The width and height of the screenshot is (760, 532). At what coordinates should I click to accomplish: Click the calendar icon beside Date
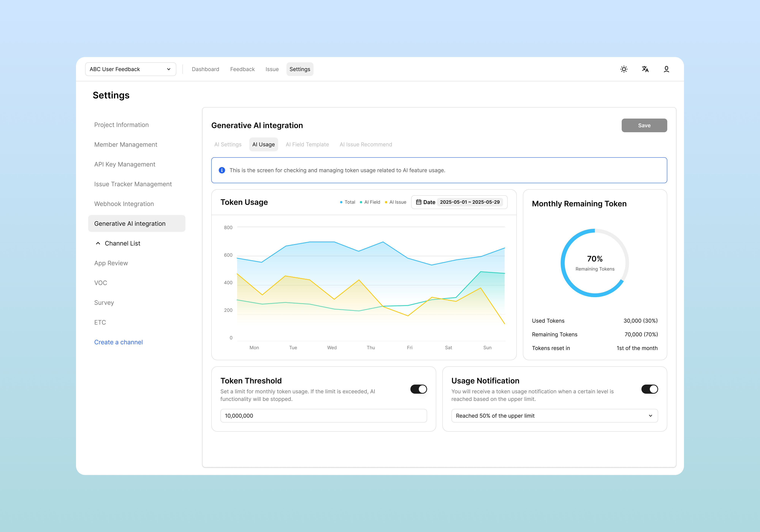[x=418, y=202]
